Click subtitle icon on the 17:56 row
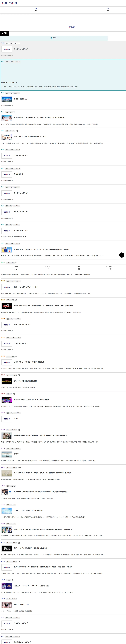The width and height of the screenshot is (126, 644). point(19,375)
